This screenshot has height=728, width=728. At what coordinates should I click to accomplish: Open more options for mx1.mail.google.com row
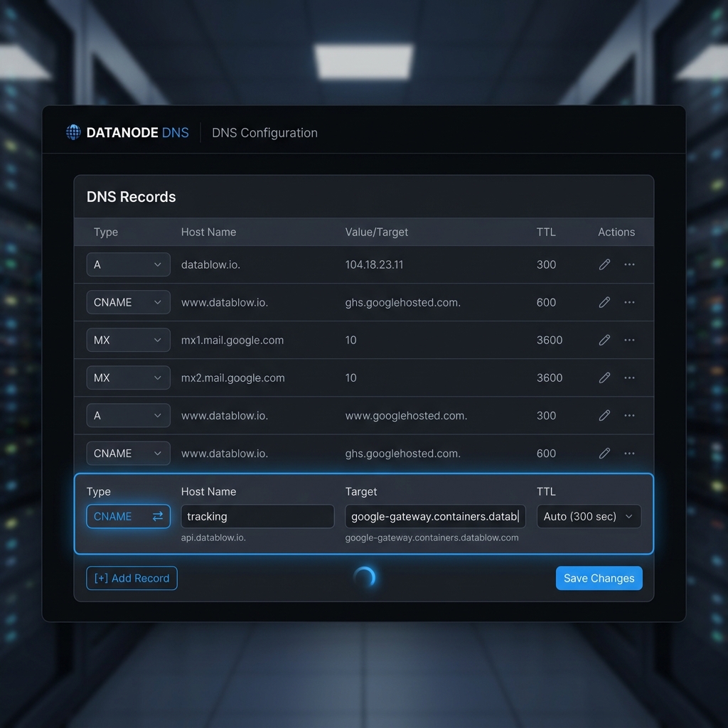[629, 340]
